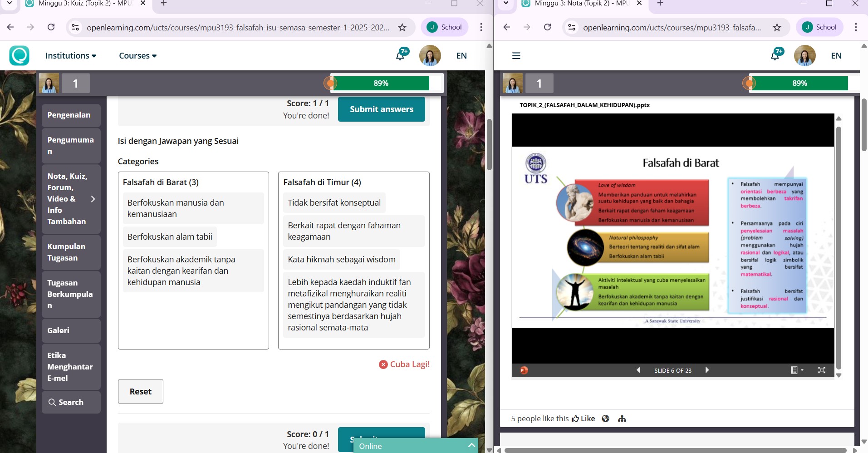Open the Courses dropdown
The height and width of the screenshot is (453, 868).
[137, 56]
